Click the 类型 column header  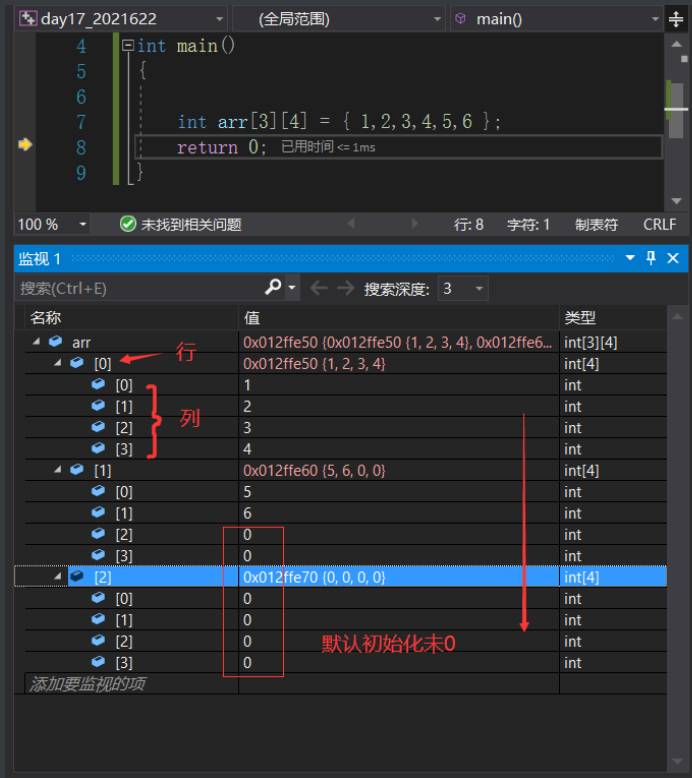tap(580, 318)
